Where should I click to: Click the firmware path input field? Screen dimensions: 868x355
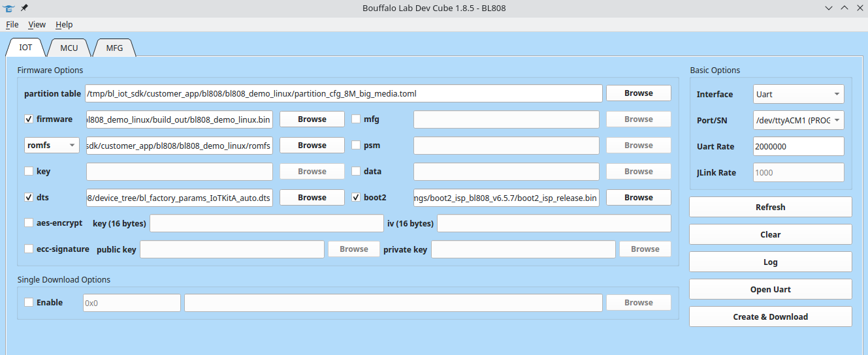tap(179, 119)
